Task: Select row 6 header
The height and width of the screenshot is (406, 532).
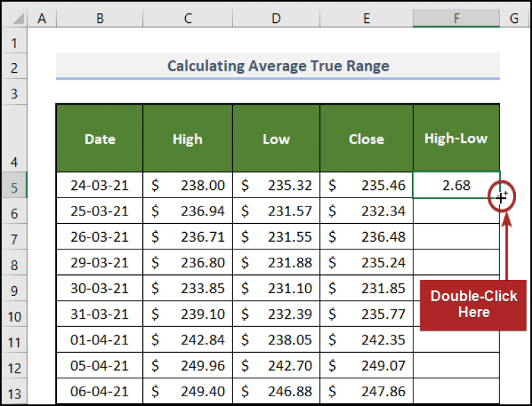Action: [15, 211]
